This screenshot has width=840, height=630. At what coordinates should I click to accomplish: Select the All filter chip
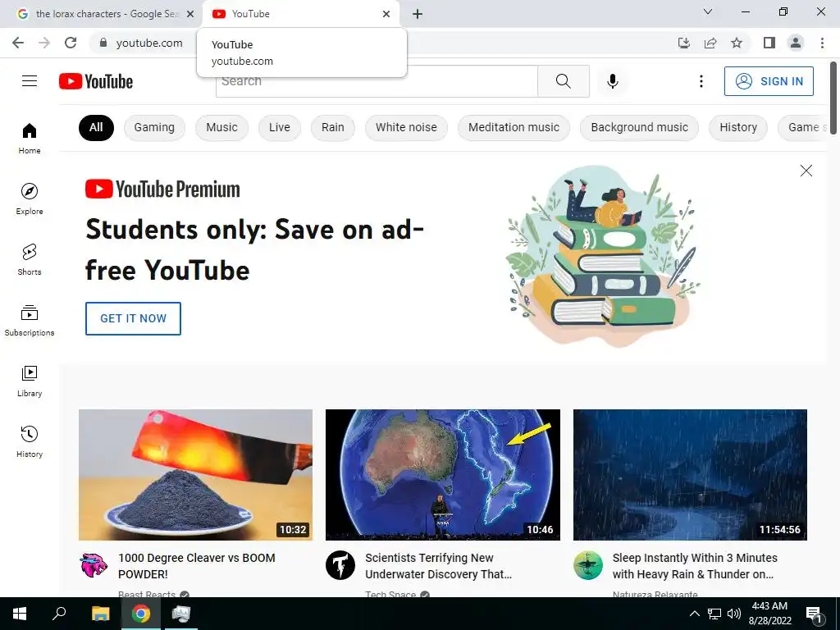click(96, 127)
